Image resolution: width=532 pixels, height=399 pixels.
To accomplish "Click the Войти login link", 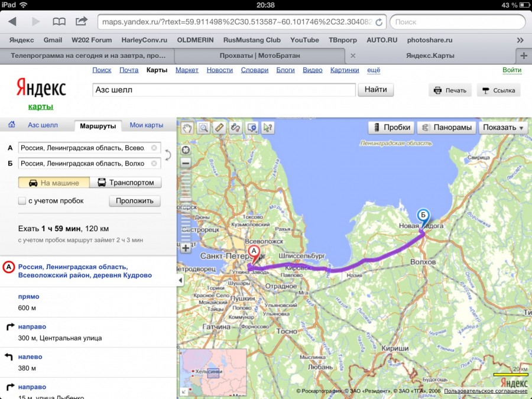I will [x=512, y=70].
